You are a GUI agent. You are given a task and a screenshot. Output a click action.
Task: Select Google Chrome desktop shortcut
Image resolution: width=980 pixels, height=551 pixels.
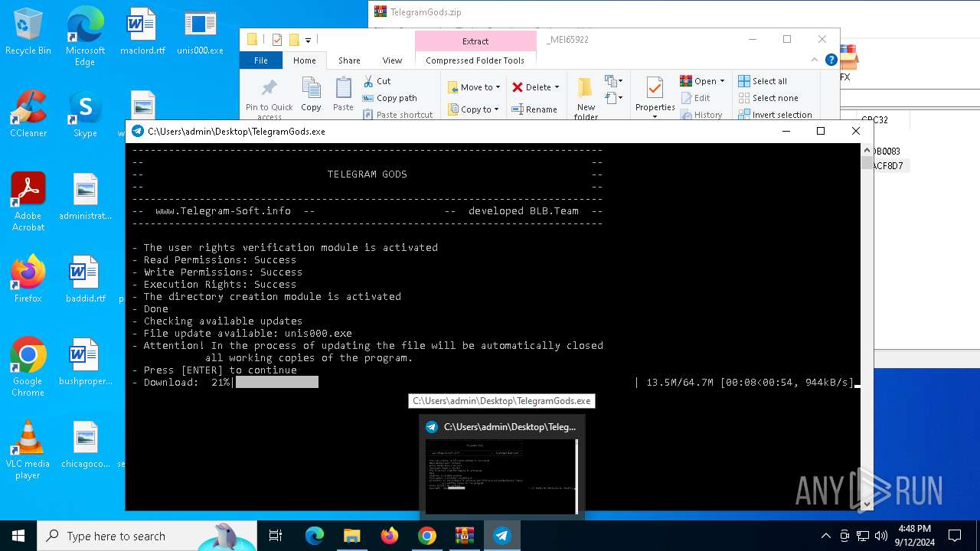click(x=28, y=367)
